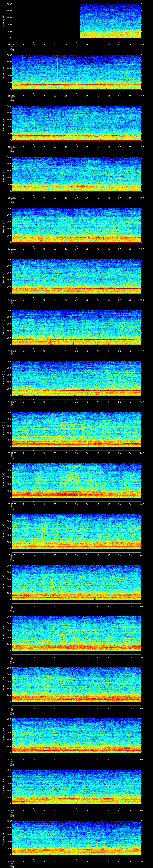
Task: Select the '23:10:00' time axis label
Action: click(x=12, y=351)
